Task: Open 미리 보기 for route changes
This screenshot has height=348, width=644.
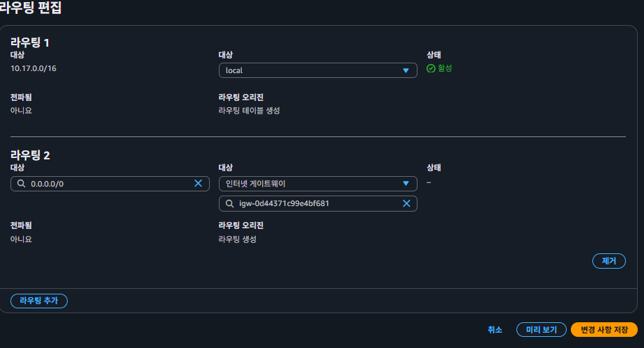Action: pos(541,330)
